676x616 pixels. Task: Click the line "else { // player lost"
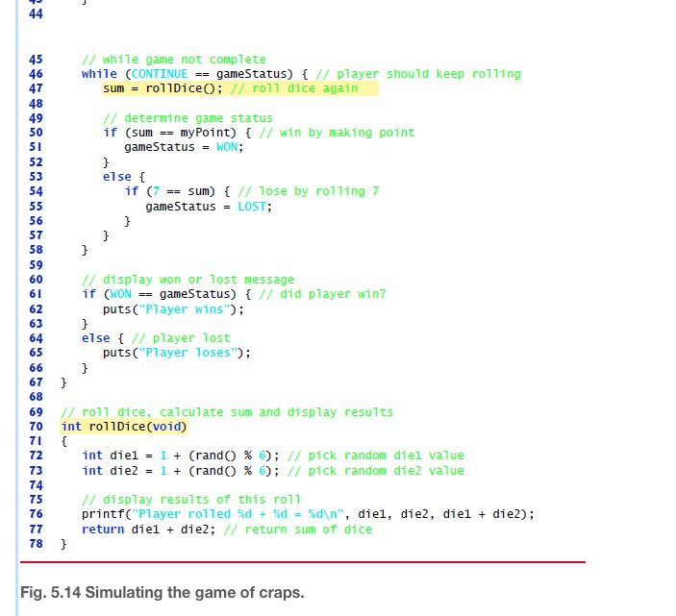pyautogui.click(x=156, y=338)
